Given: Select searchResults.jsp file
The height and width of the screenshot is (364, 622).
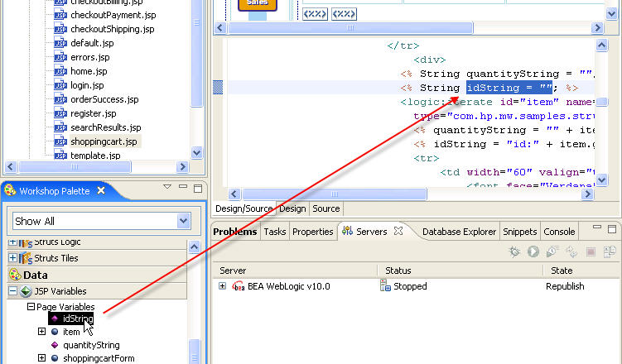Looking at the screenshot, I should pos(105,127).
